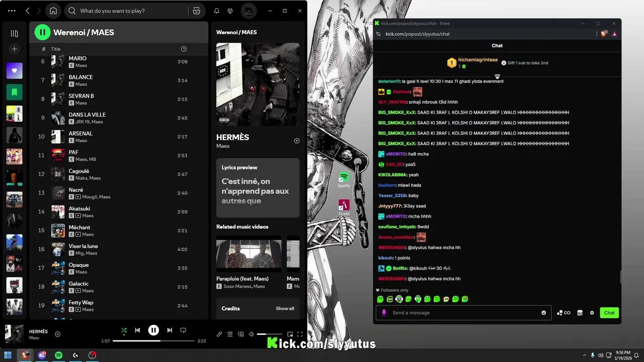Open Spotify Home
Screen dimensions: 644x362
pyautogui.click(x=53, y=11)
